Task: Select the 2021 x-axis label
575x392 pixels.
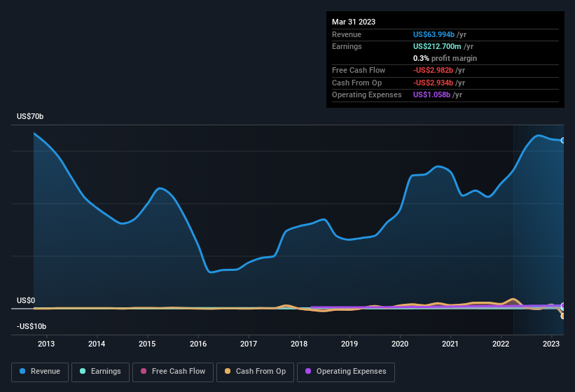Action: click(x=450, y=344)
